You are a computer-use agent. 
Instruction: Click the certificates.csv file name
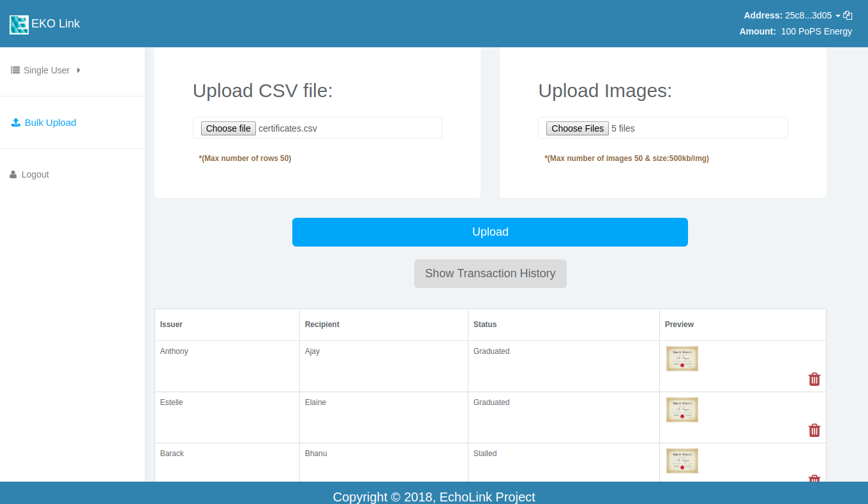pos(288,128)
